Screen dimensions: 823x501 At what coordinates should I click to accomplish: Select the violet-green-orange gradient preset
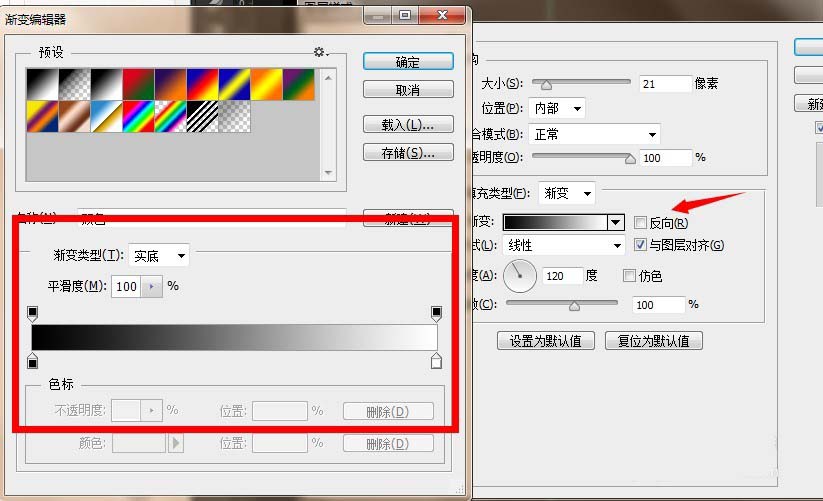click(299, 84)
